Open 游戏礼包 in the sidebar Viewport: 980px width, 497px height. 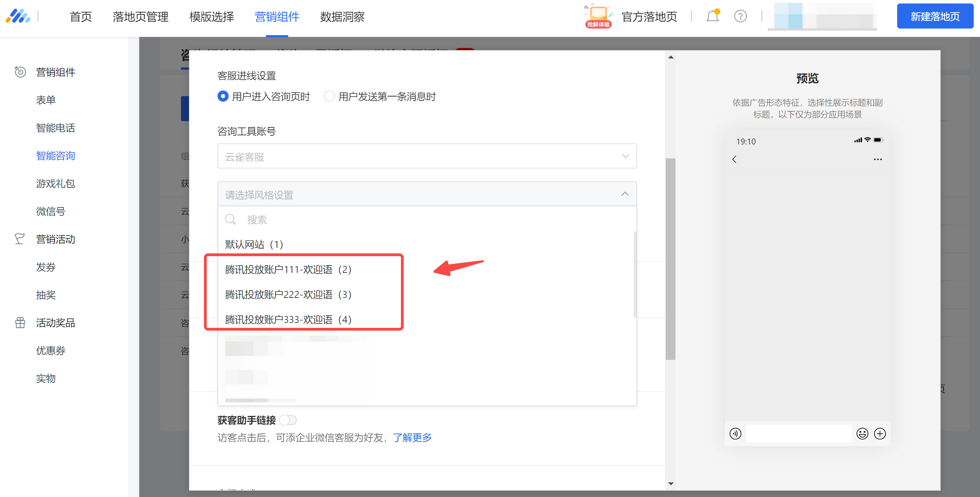pyautogui.click(x=56, y=183)
